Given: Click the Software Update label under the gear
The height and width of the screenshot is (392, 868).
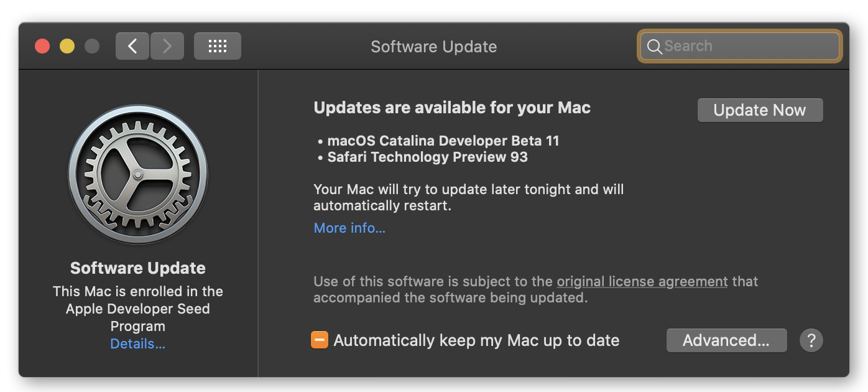Looking at the screenshot, I should pos(137,268).
